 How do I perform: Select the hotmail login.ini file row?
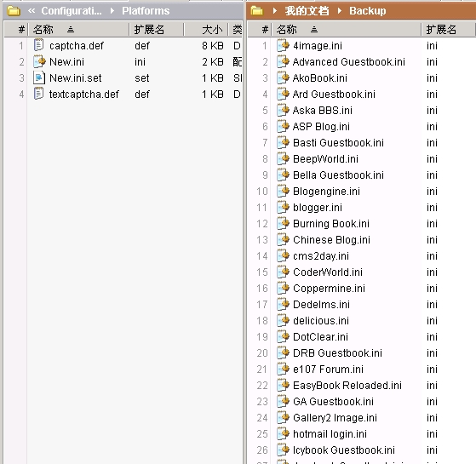click(361, 433)
